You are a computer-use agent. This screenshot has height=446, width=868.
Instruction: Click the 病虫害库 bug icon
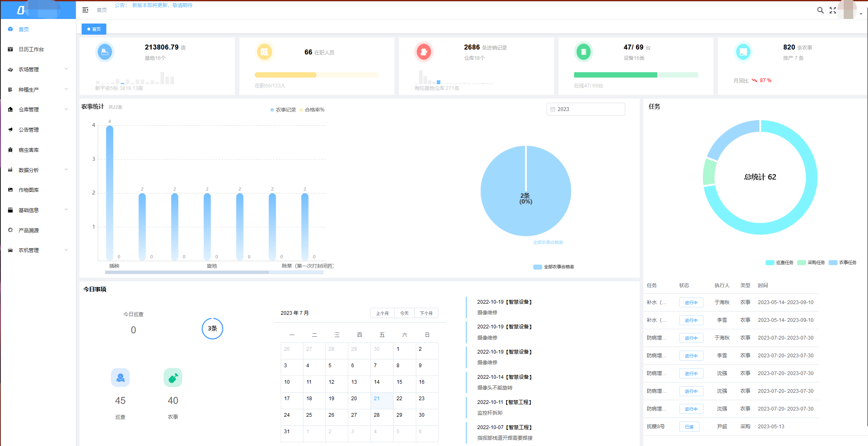click(10, 150)
